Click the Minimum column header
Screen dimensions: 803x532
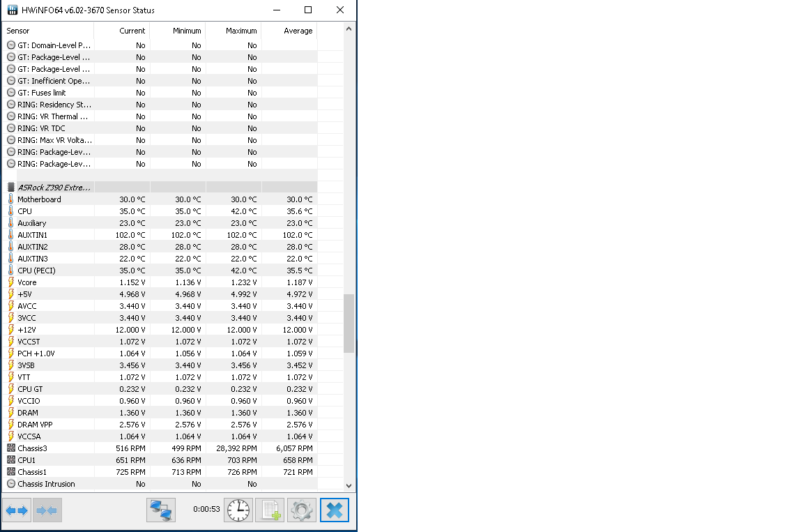click(x=178, y=31)
